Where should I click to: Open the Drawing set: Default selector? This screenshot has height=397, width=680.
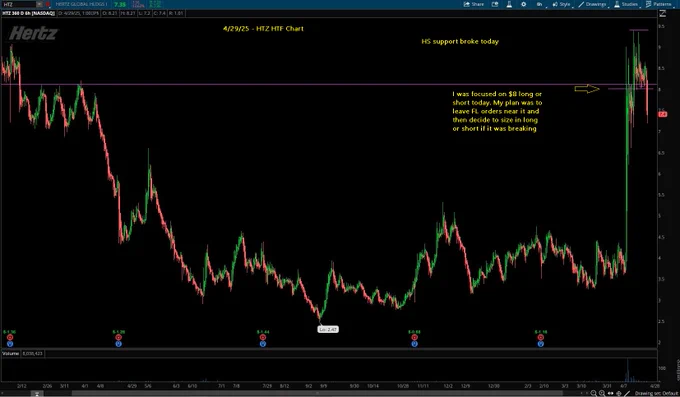tap(656, 393)
